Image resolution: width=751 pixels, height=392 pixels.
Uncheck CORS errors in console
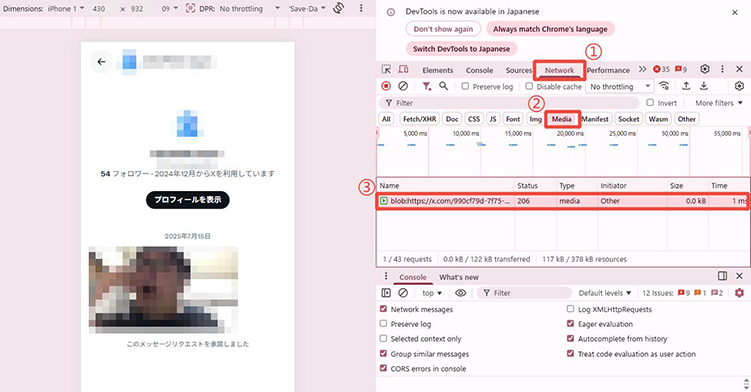pos(383,368)
